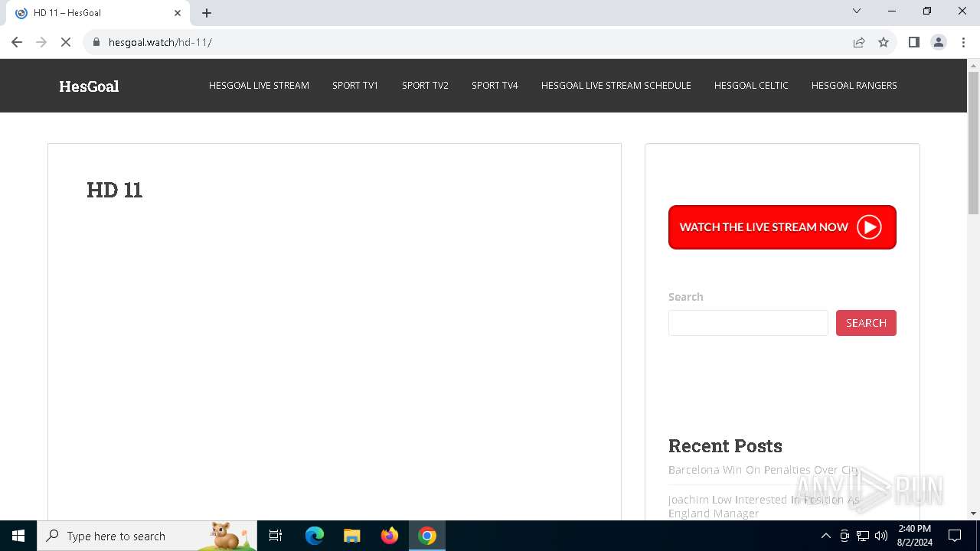Click the HD 11 page heading
Screen dimensions: 980x551
tap(114, 190)
